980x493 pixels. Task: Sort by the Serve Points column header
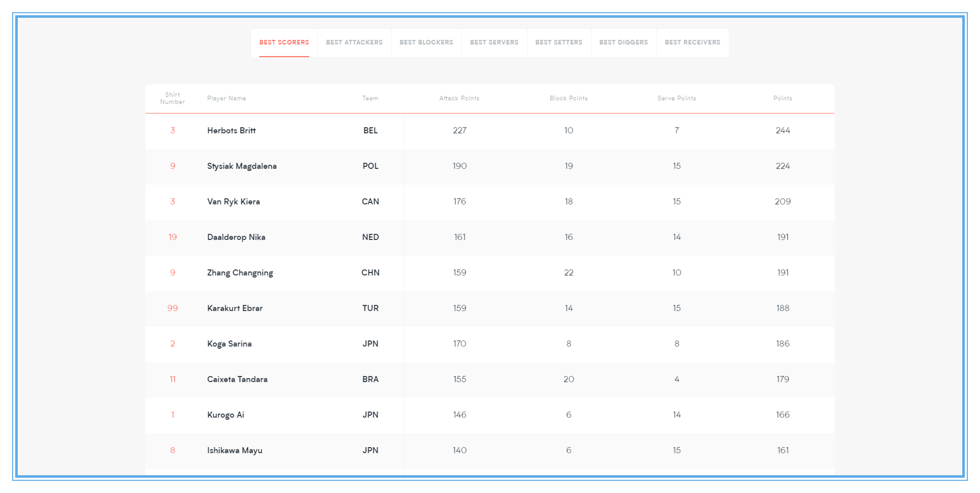click(x=677, y=98)
